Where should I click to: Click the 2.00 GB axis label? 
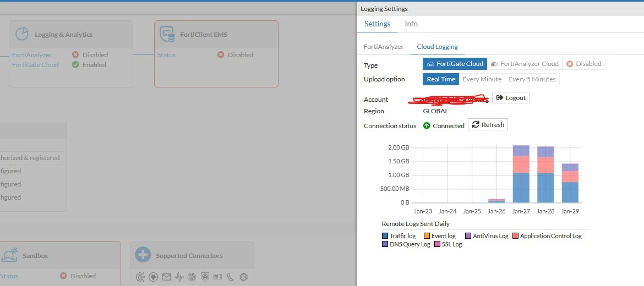[399, 147]
